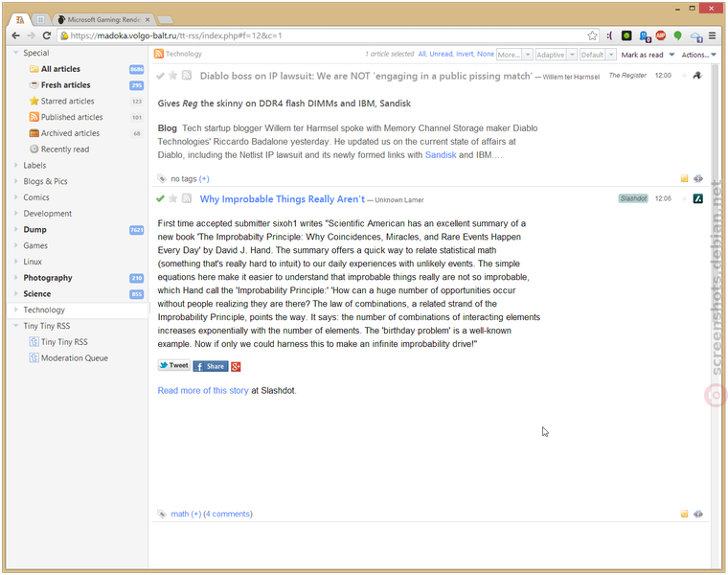The height and width of the screenshot is (575, 728).
Task: Open Recently read feed
Action: [65, 149]
